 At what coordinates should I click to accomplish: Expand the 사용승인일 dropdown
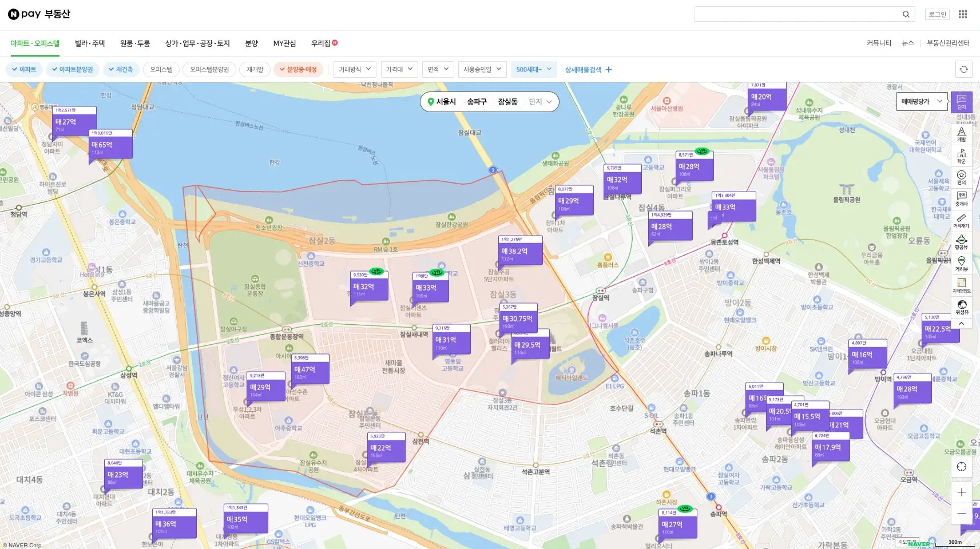coord(482,69)
